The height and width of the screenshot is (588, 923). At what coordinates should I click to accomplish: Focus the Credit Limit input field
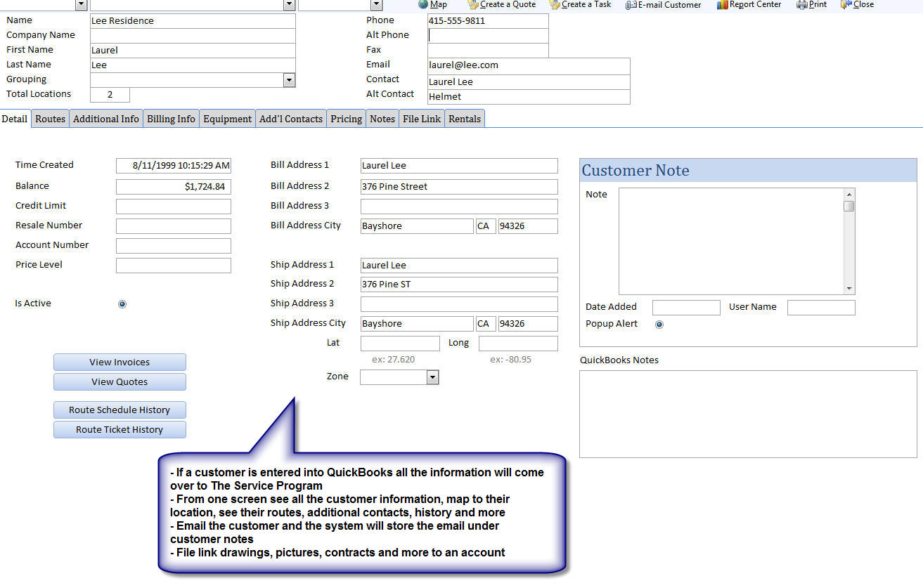point(173,207)
